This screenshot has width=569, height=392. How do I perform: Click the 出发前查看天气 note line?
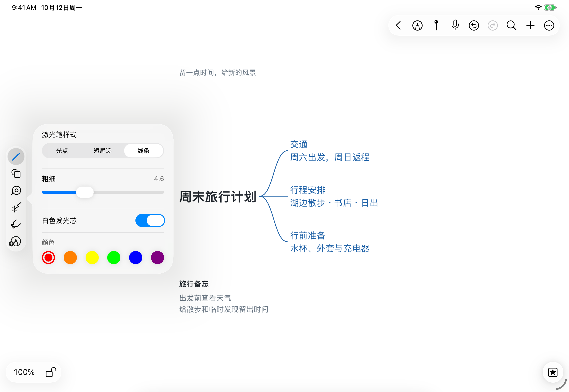(205, 298)
